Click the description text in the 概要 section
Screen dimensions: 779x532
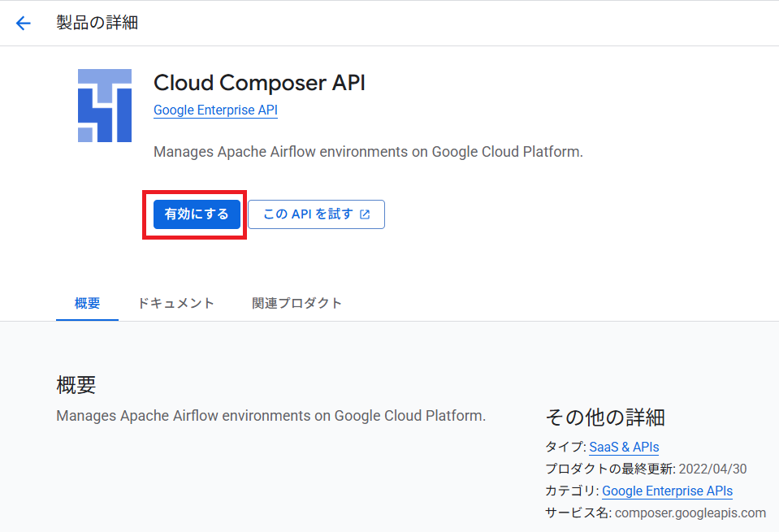[x=270, y=416]
